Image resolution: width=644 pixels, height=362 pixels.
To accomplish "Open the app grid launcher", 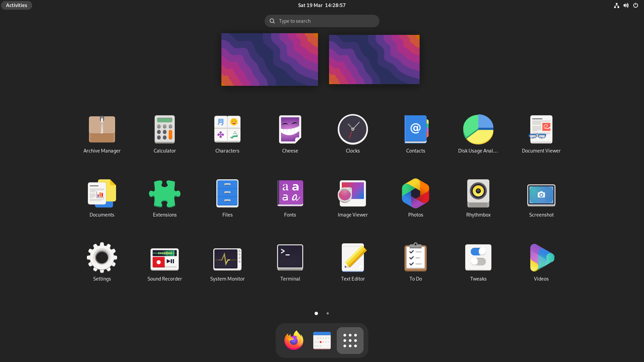I will [350, 340].
